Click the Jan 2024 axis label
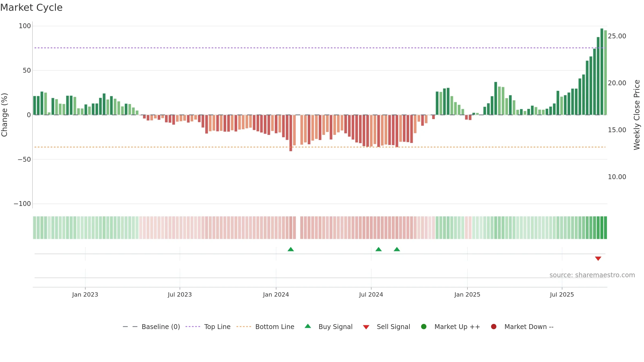This screenshot has width=644, height=362. point(276,294)
